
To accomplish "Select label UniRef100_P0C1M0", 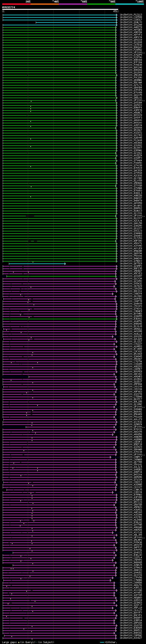I will pos(131,77).
